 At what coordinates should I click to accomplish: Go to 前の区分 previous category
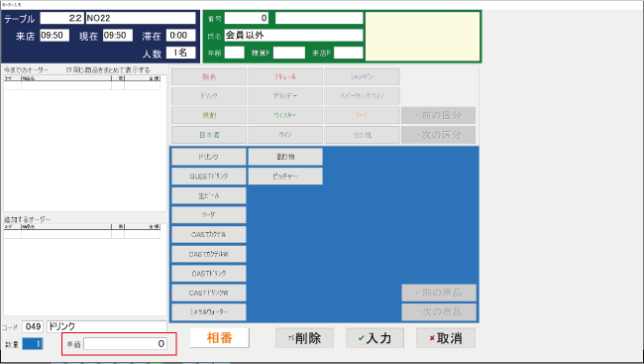click(438, 116)
